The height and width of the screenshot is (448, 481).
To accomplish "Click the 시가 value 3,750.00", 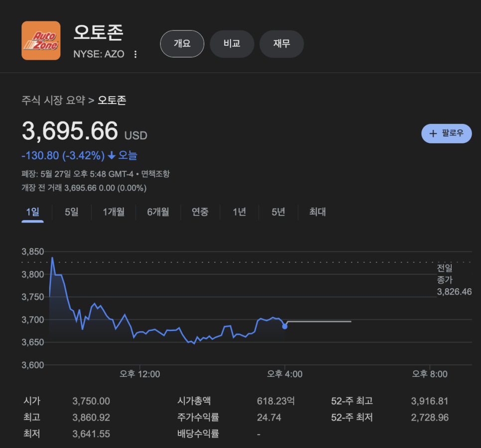I will (91, 401).
